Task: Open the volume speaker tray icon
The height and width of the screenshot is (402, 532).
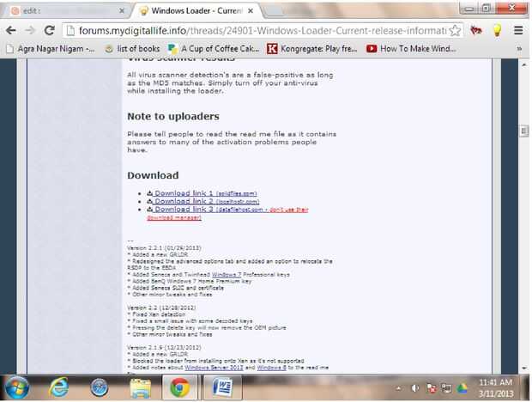Action: point(414,388)
